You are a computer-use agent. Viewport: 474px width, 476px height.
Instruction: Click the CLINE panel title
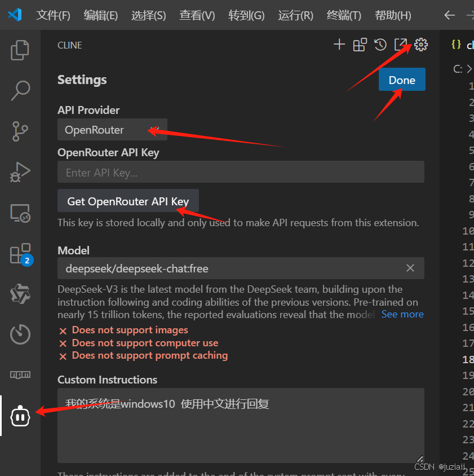[x=70, y=45]
